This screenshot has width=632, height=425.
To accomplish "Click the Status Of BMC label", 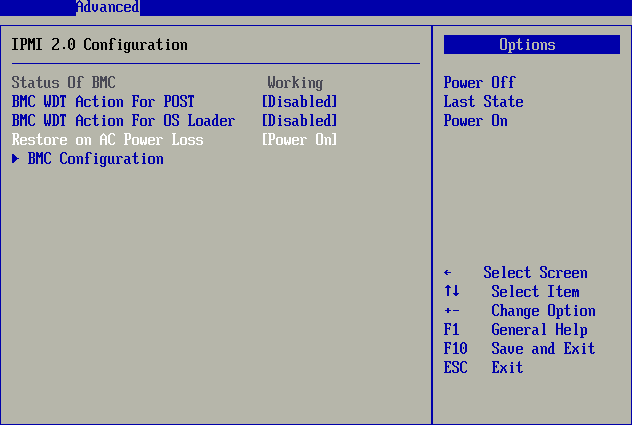I will tap(63, 82).
